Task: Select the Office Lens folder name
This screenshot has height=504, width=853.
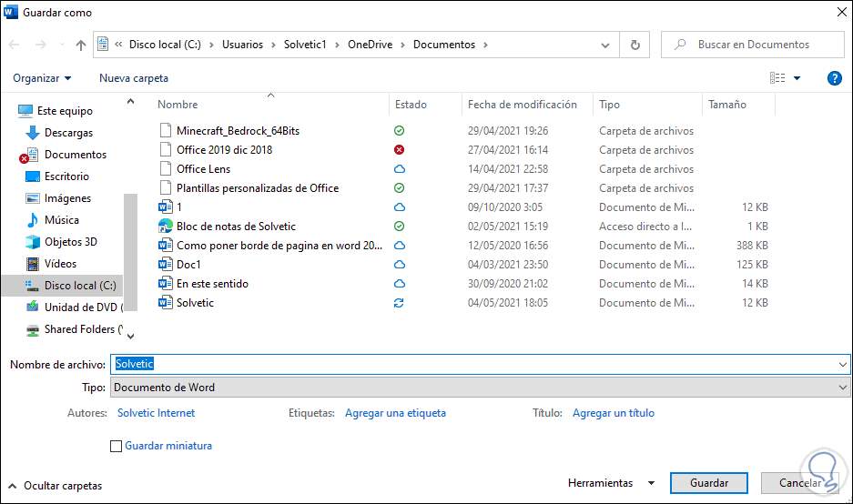Action: (x=203, y=169)
